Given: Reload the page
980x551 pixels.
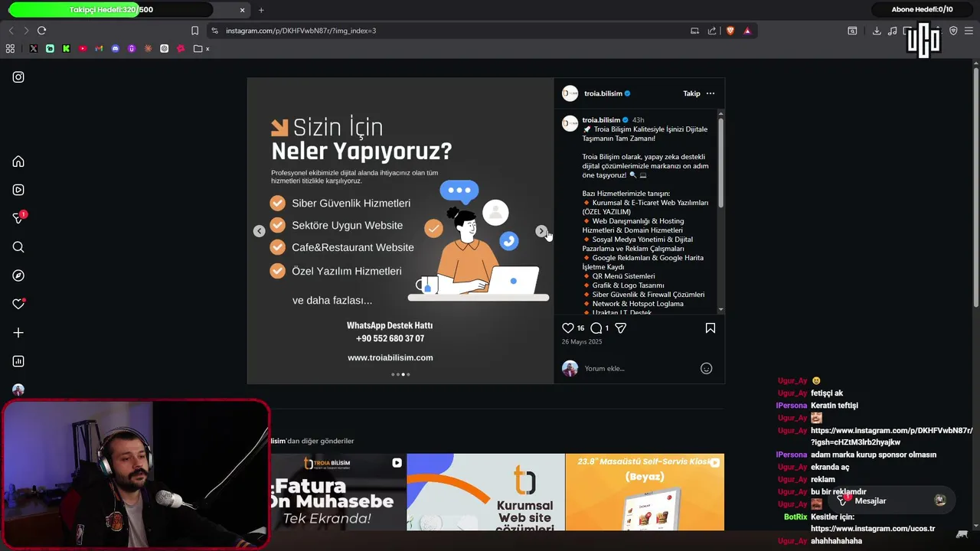Looking at the screenshot, I should (41, 31).
